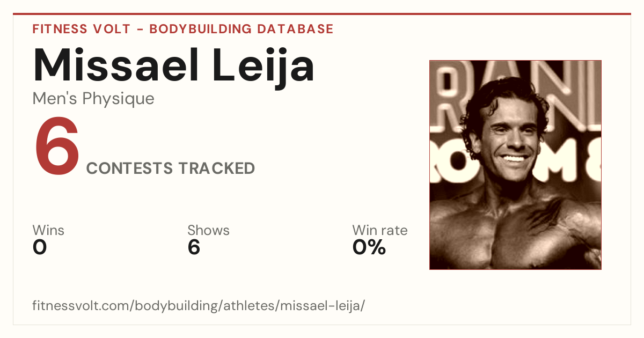Open the Men's Physique division label
The image size is (644, 338).
coord(93,99)
